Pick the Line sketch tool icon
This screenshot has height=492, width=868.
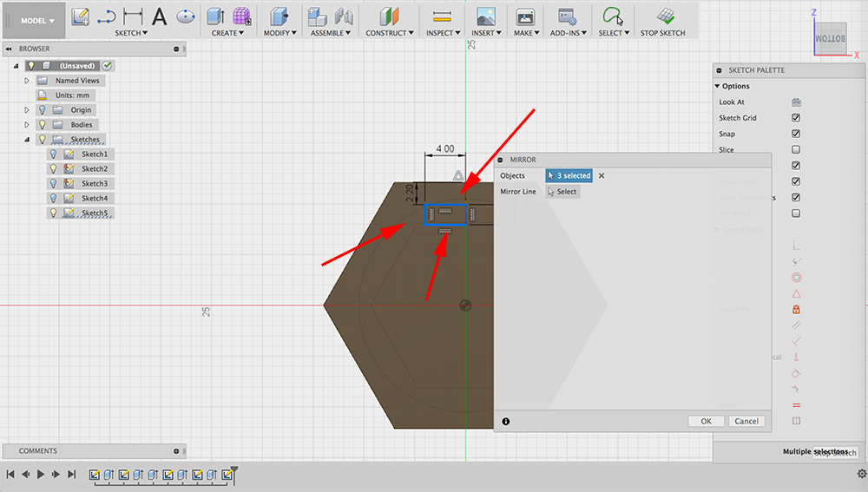106,16
